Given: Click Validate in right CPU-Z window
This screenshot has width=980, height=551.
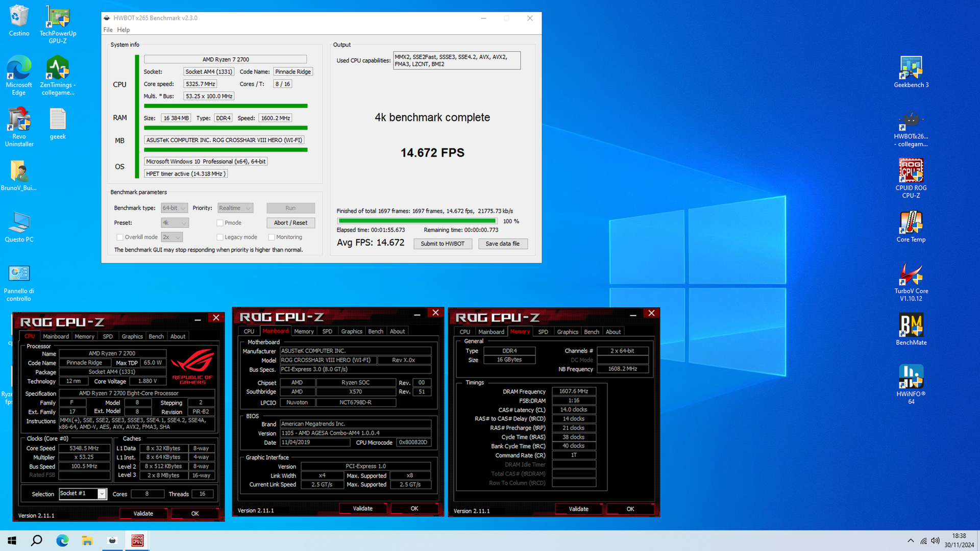Looking at the screenshot, I should click(579, 509).
